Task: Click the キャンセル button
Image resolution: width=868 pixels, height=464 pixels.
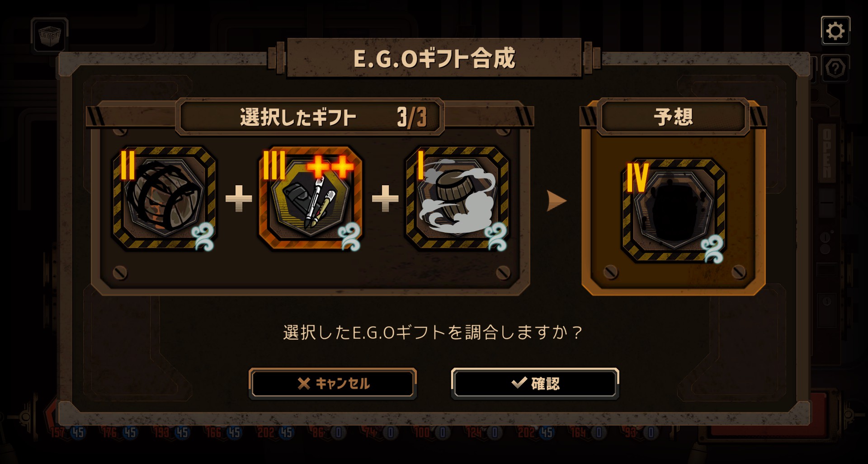Action: click(333, 384)
